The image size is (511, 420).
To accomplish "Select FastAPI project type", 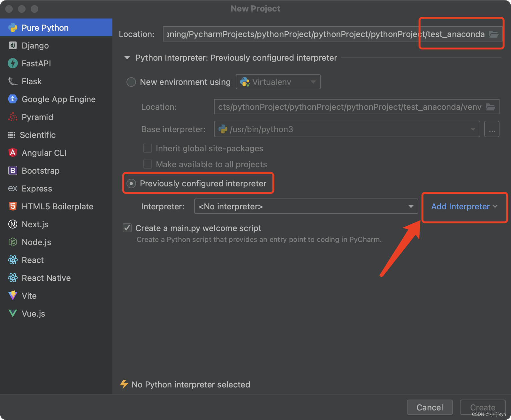I will 56,63.
